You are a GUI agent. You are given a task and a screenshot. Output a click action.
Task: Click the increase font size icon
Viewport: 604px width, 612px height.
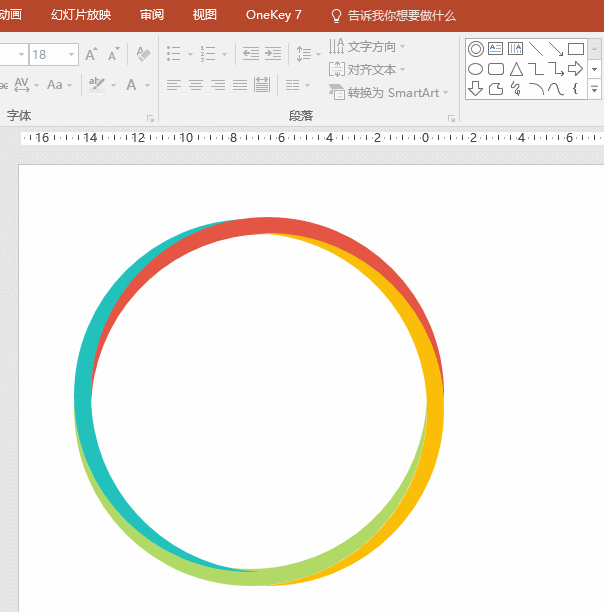91,54
